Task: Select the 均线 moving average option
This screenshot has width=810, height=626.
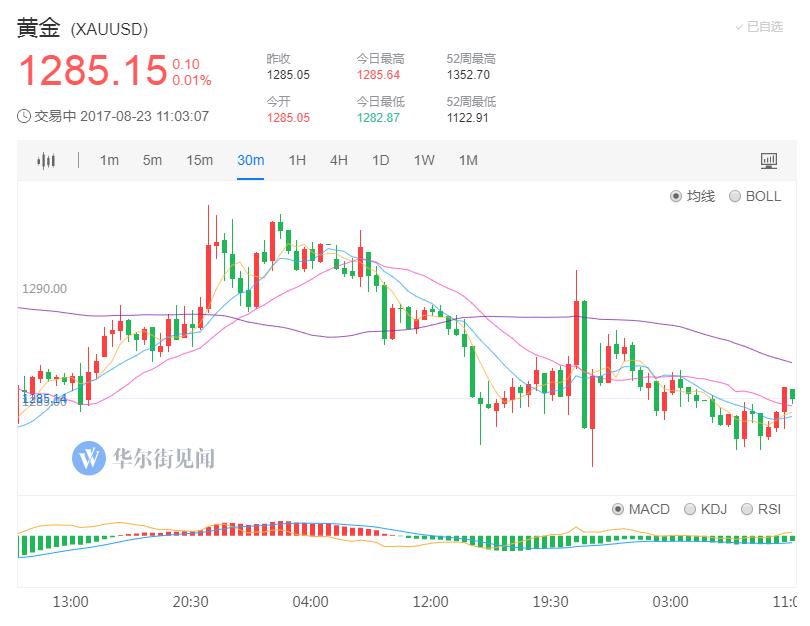Action: pyautogui.click(x=678, y=197)
